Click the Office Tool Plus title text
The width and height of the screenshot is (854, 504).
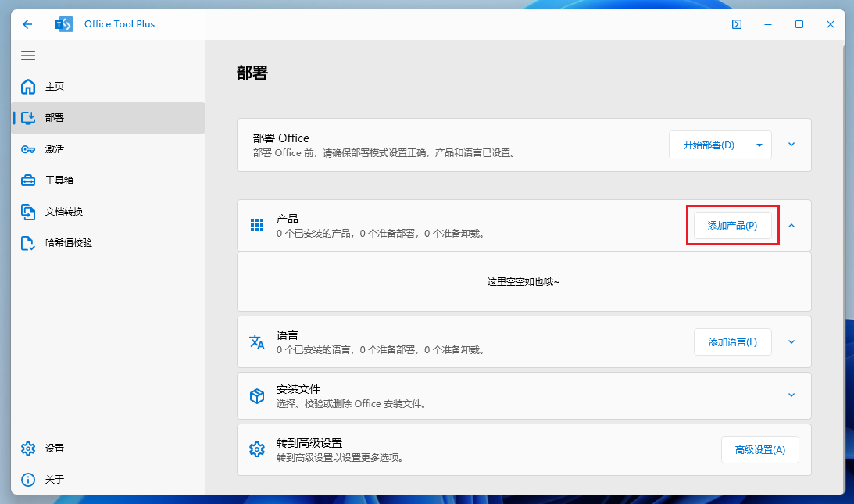(120, 24)
